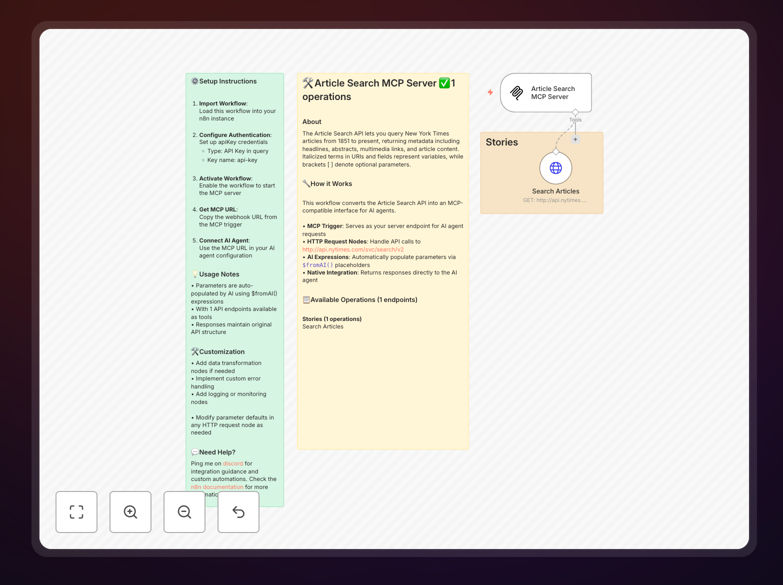Click the Key name: api-key line
This screenshot has width=783, height=585.
232,160
